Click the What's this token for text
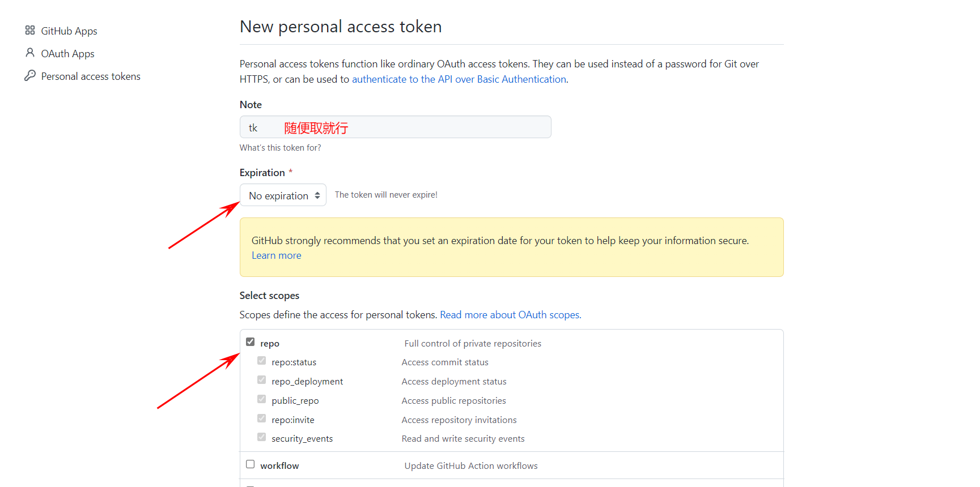980x487 pixels. (280, 147)
